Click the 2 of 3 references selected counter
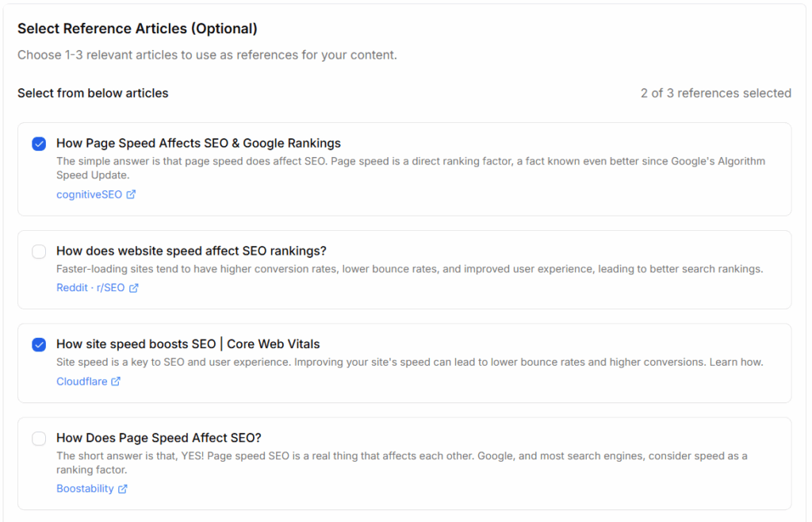 715,93
